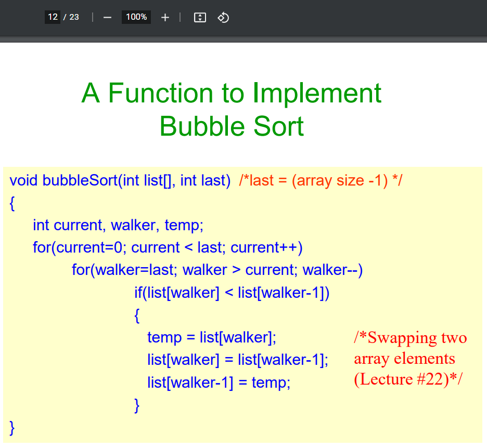This screenshot has width=487, height=448.
Task: Click the total page count 23
Action: point(74,17)
